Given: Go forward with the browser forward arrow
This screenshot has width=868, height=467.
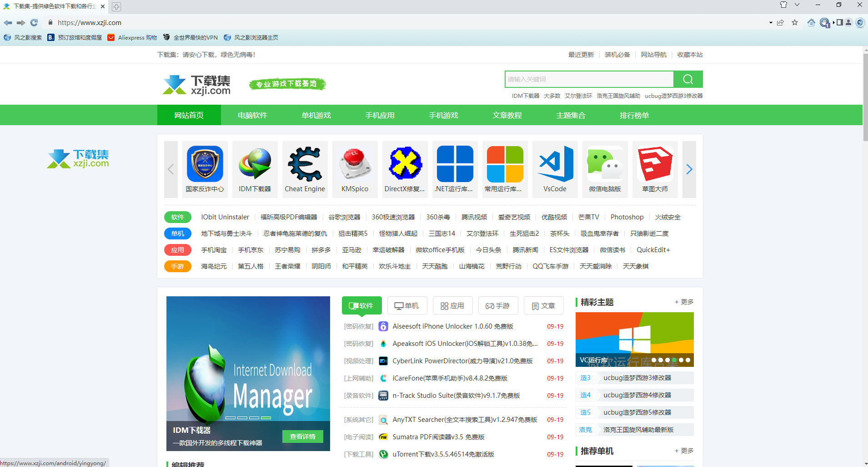Looking at the screenshot, I should pyautogui.click(x=21, y=22).
